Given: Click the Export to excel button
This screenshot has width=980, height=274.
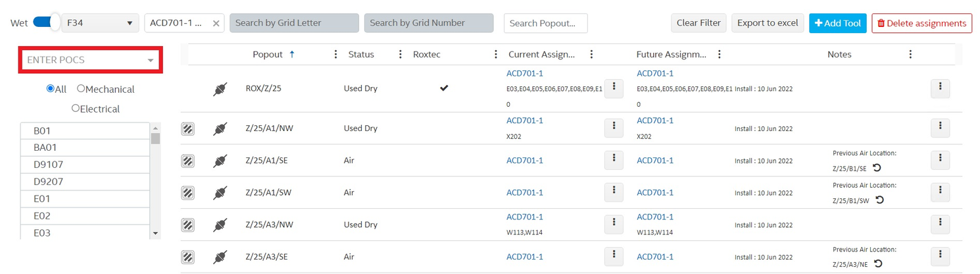Looking at the screenshot, I should click(x=767, y=23).
